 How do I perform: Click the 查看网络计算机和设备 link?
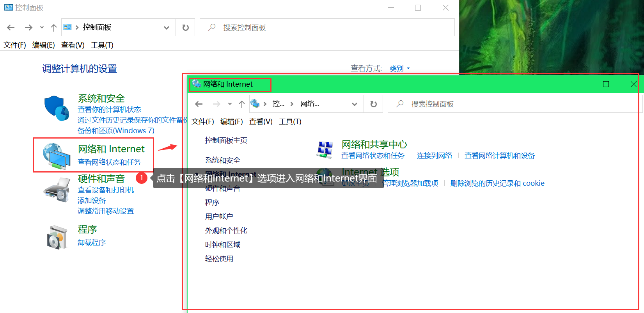[x=500, y=156]
